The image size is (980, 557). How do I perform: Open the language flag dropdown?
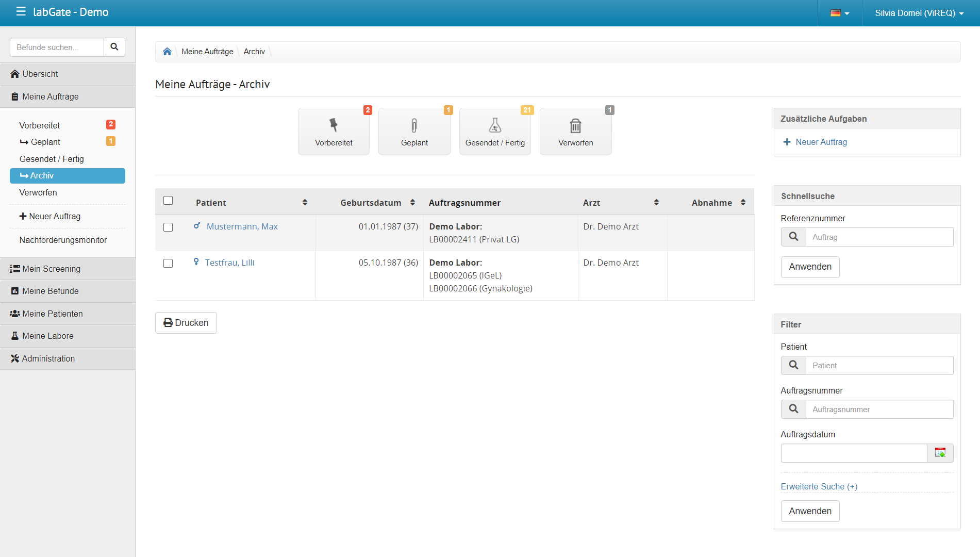840,13
